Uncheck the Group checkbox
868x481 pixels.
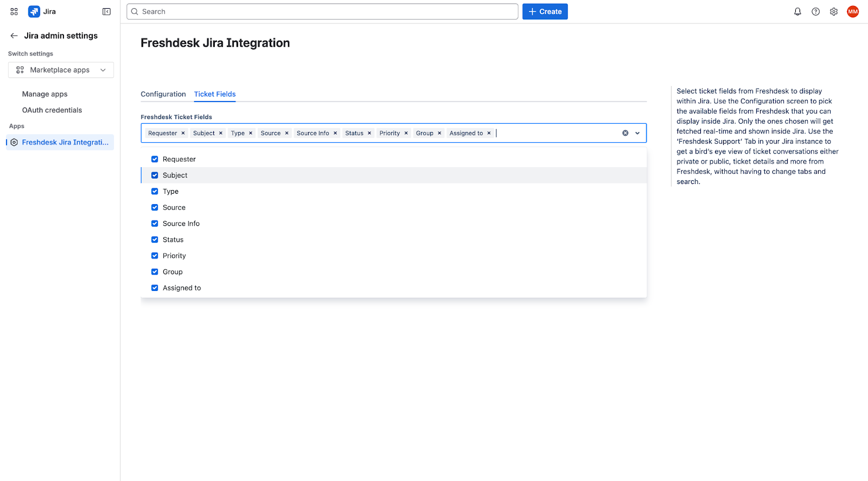155,272
